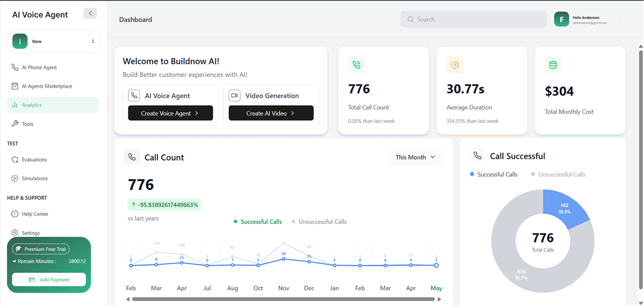Viewport: 644px width, 306px height.
Task: Toggle Successful Calls in line chart legend
Action: click(257, 222)
